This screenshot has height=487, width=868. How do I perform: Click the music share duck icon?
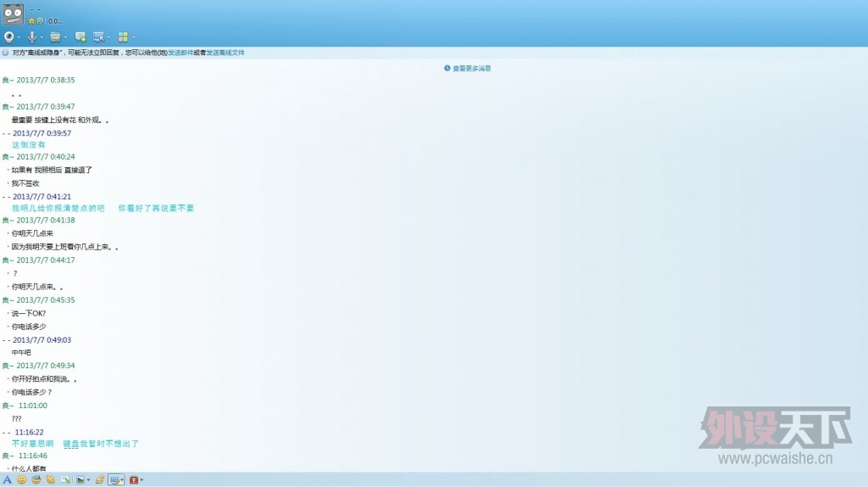[100, 480]
